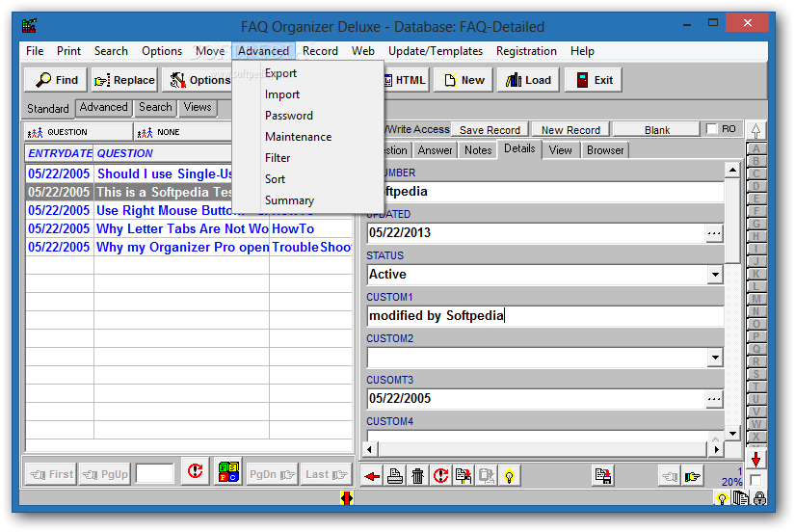Select row "Why Letter Tabs Are Not Wo"
The image size is (795, 532).
coord(189,228)
